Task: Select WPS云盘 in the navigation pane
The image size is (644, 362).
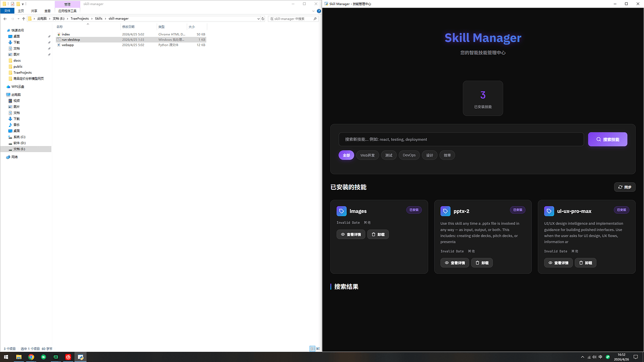Action: pos(18,87)
